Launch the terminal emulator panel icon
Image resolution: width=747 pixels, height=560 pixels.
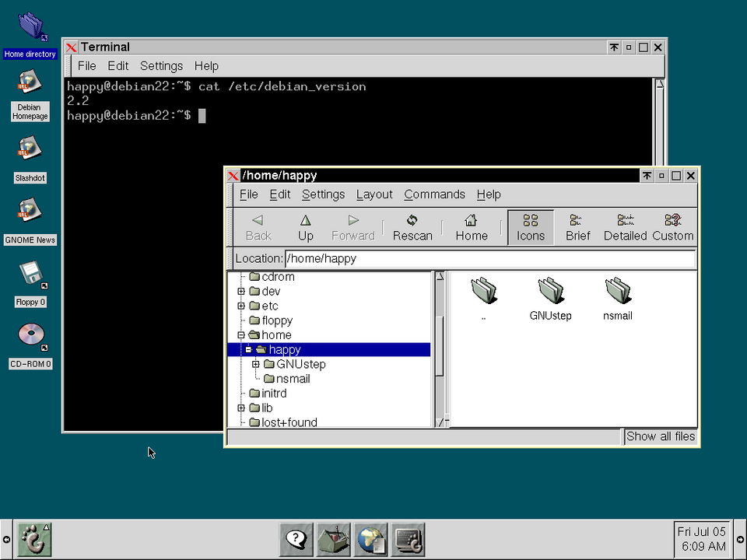(408, 539)
